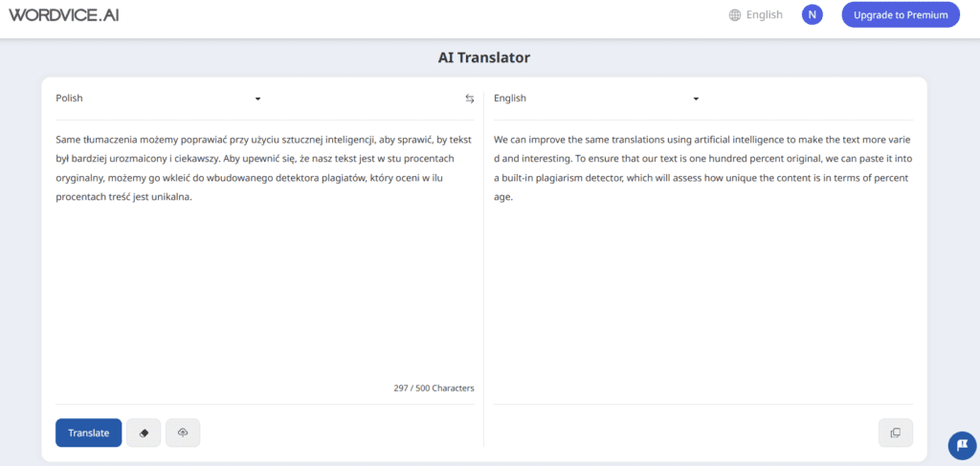The height and width of the screenshot is (466, 980).
Task: Click the 297 / 500 Characters counter
Action: click(434, 388)
